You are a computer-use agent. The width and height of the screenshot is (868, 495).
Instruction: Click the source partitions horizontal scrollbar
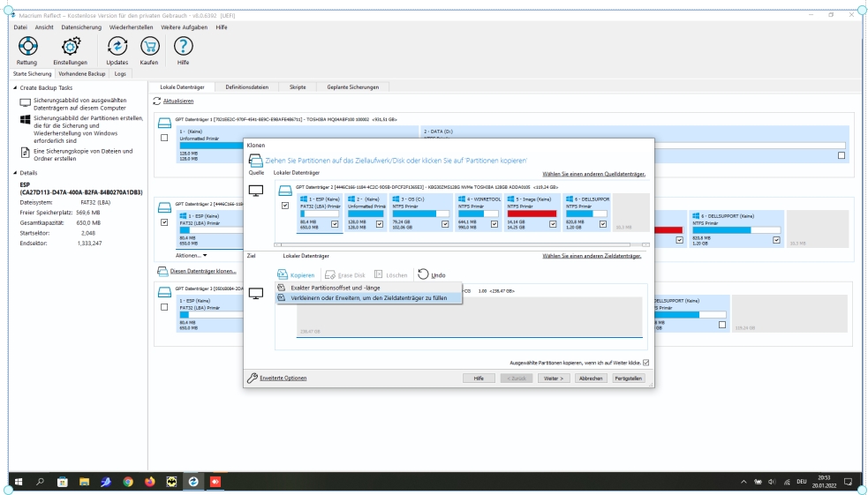[x=456, y=244]
